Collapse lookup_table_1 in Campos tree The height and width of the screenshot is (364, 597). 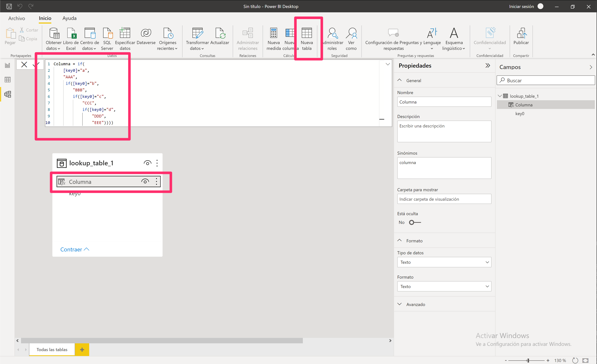500,96
